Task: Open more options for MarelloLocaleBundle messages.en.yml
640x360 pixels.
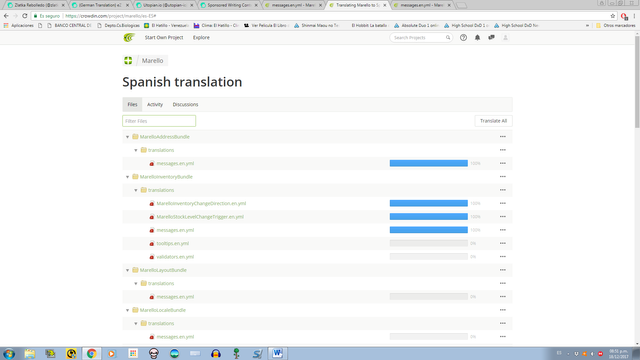Action: (x=503, y=337)
